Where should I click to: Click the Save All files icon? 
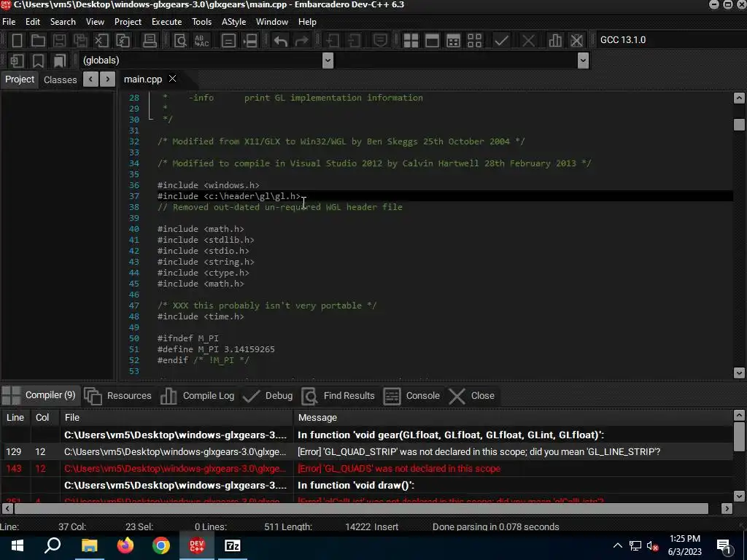[x=80, y=41]
